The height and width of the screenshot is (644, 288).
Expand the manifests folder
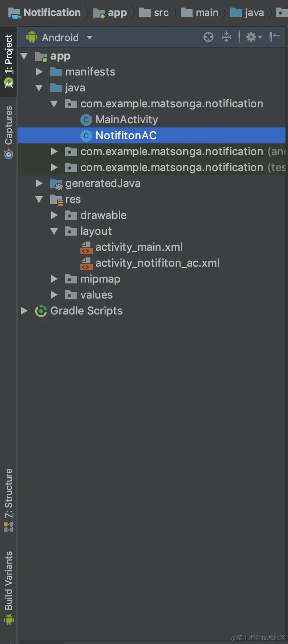[x=39, y=72]
